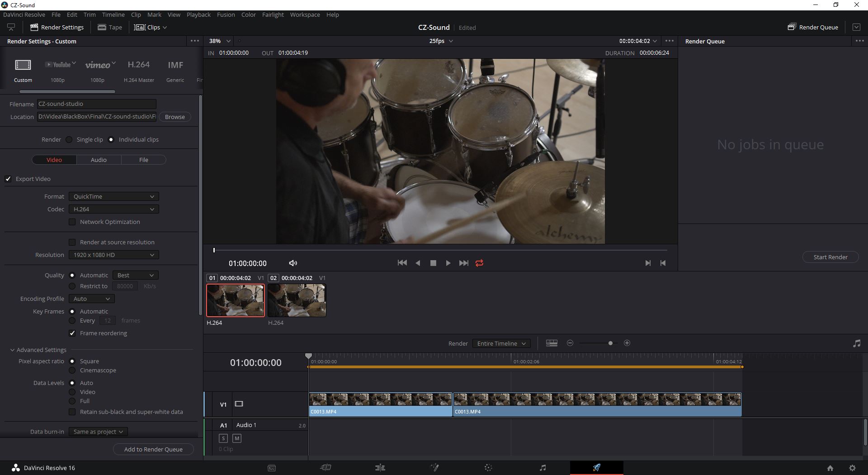Image resolution: width=868 pixels, height=475 pixels.
Task: Toggle loop playback icon
Action: coord(479,263)
